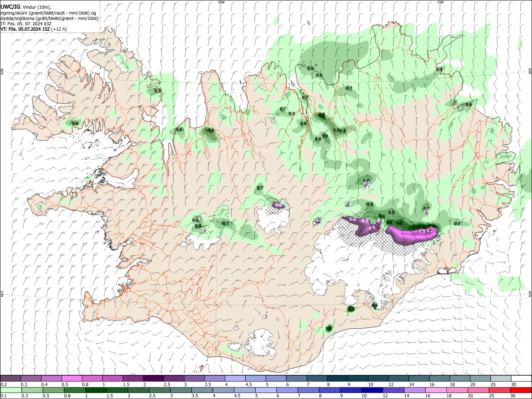Click the '(+12 h)' forecast offset text

pyautogui.click(x=59, y=29)
